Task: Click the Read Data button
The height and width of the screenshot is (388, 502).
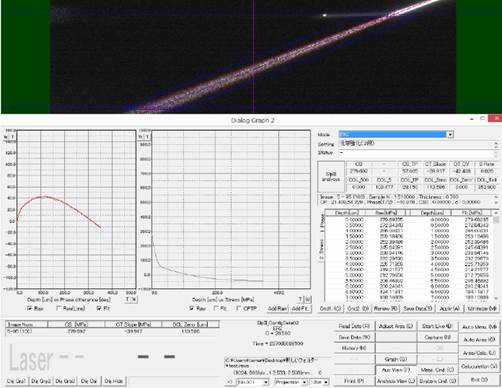Action: [354, 326]
